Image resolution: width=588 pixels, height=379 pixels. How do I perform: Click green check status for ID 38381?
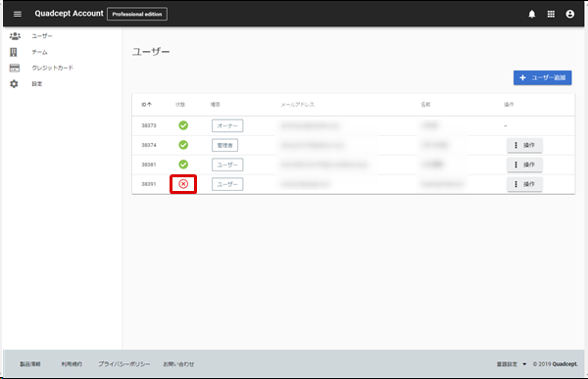pyautogui.click(x=183, y=165)
